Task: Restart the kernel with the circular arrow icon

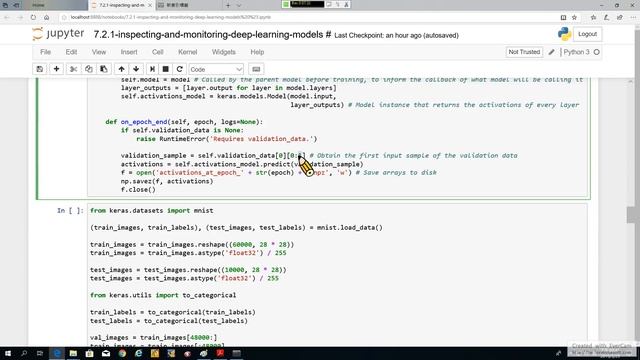Action: (180, 69)
